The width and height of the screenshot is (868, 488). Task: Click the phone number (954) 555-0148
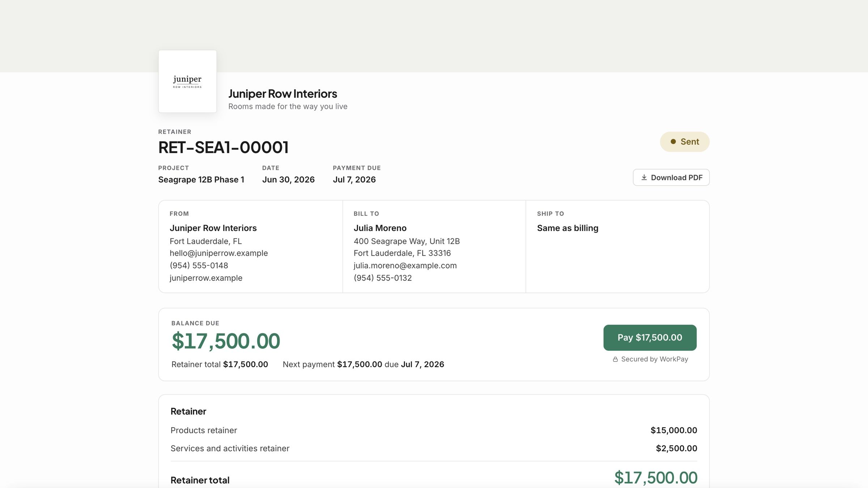(x=199, y=265)
